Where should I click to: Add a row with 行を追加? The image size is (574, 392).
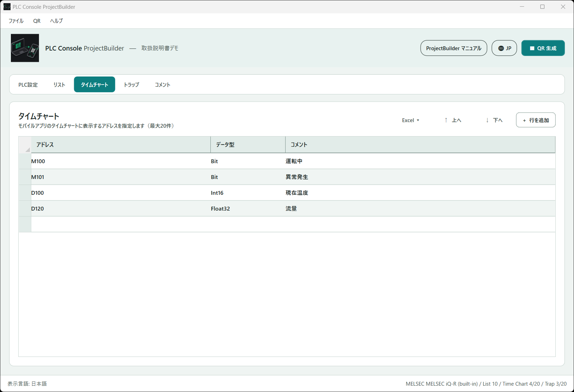(536, 120)
